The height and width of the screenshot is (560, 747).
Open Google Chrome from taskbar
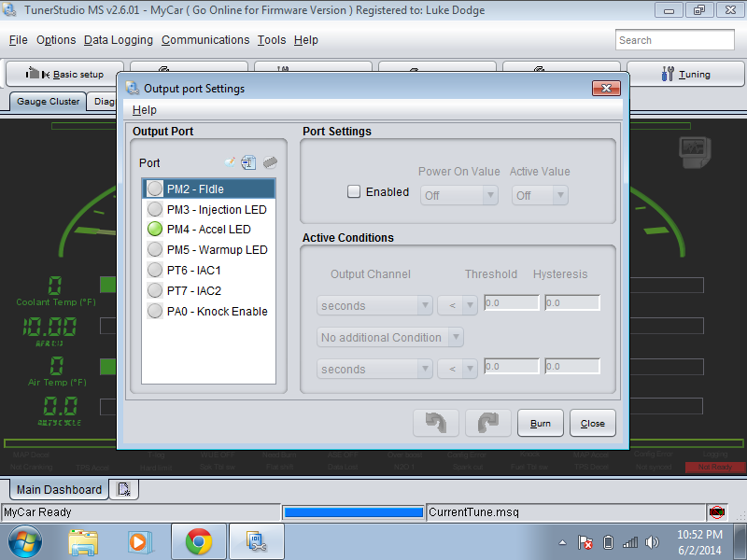199,542
